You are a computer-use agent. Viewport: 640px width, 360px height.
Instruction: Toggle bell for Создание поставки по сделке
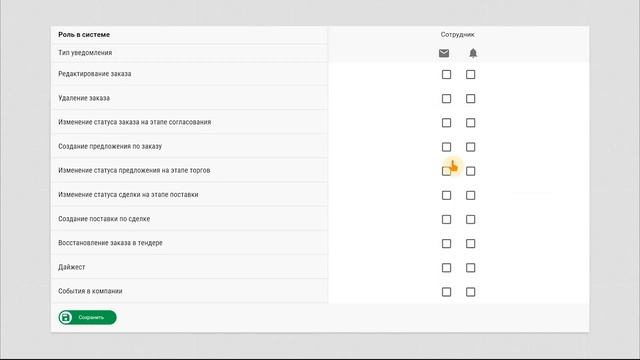(471, 219)
